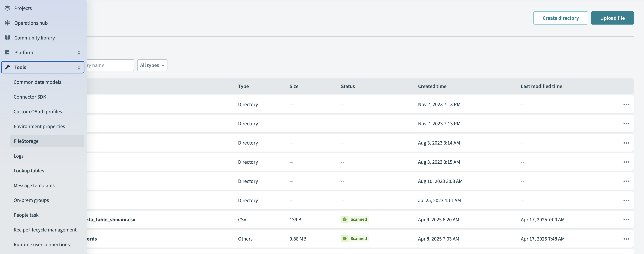This screenshot has width=644, height=254.
Task: Select Lookup tables in the sidebar
Action: (x=29, y=170)
